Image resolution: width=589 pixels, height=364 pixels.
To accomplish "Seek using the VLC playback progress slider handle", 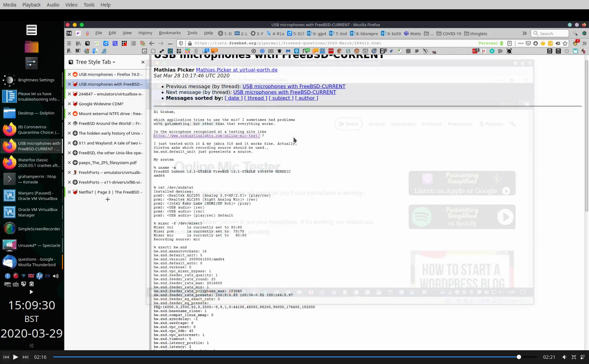I will pos(519,357).
